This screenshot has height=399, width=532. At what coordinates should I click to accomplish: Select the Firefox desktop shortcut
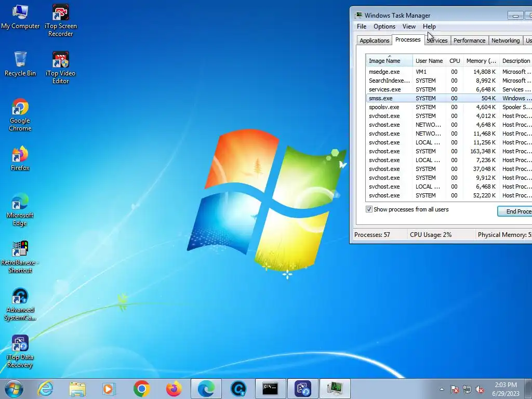tap(20, 158)
